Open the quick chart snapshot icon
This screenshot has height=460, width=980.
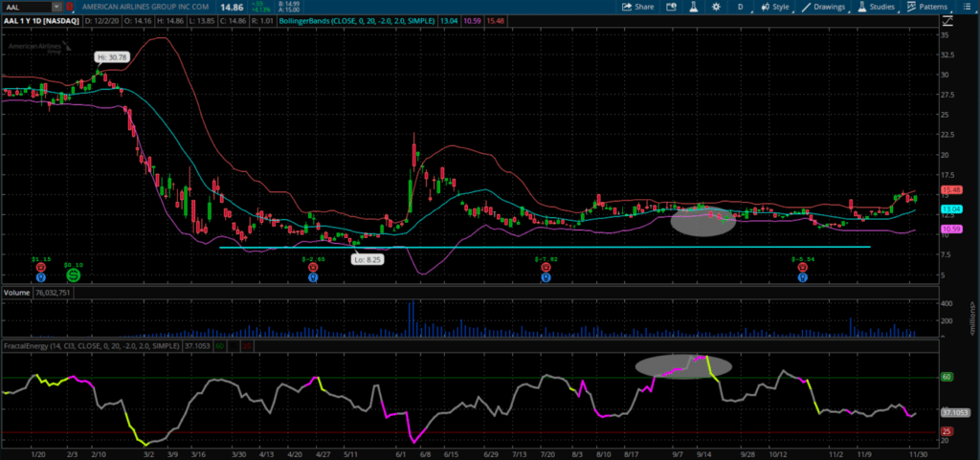(x=671, y=7)
